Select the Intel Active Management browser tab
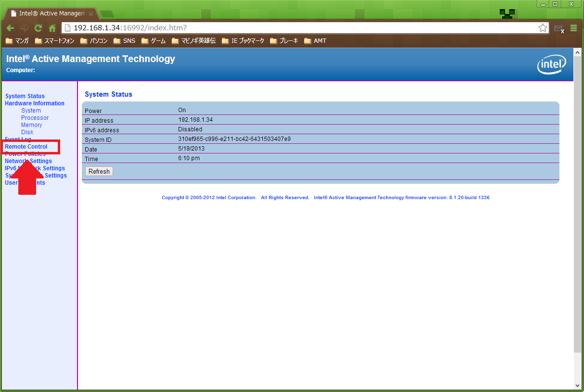The height and width of the screenshot is (392, 584). click(51, 13)
